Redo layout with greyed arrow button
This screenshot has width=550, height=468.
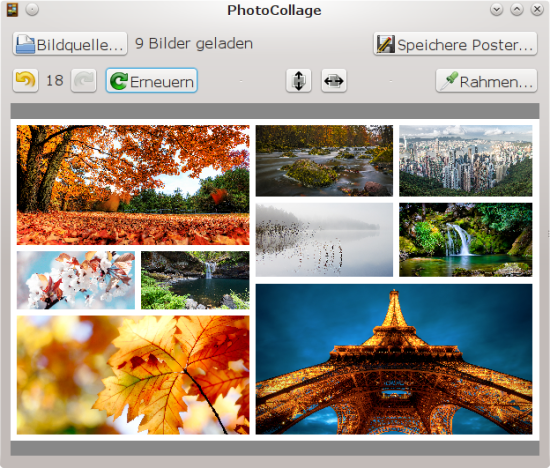coord(83,81)
